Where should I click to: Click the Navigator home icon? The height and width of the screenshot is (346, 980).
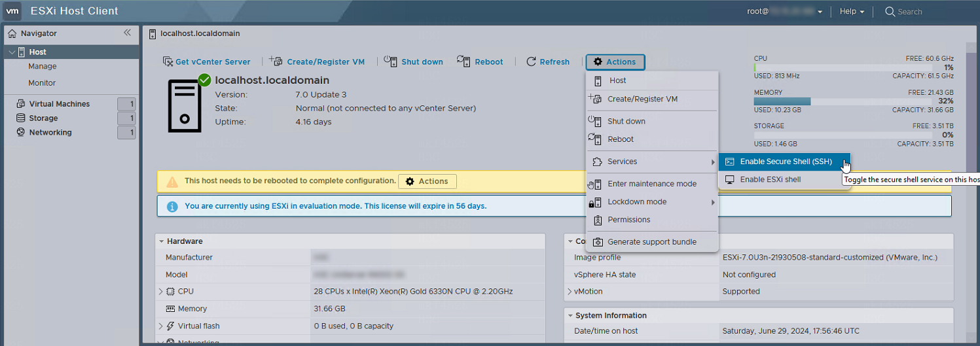click(x=12, y=33)
